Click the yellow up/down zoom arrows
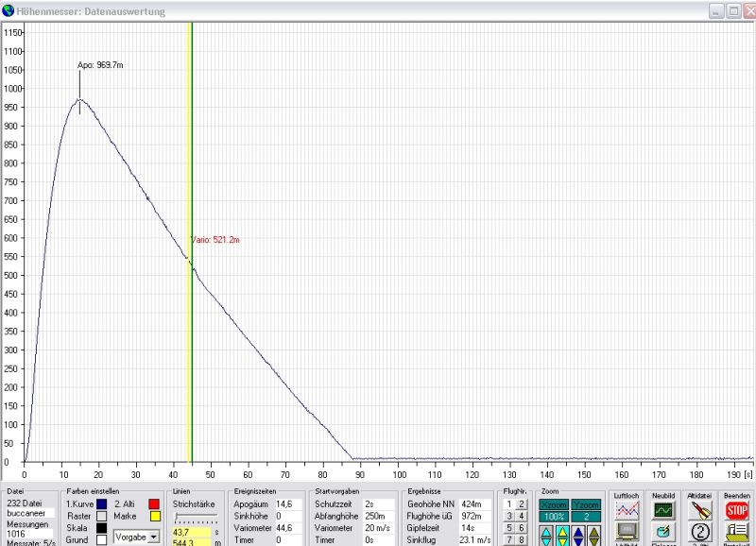The height and width of the screenshot is (546, 756). pos(562,536)
